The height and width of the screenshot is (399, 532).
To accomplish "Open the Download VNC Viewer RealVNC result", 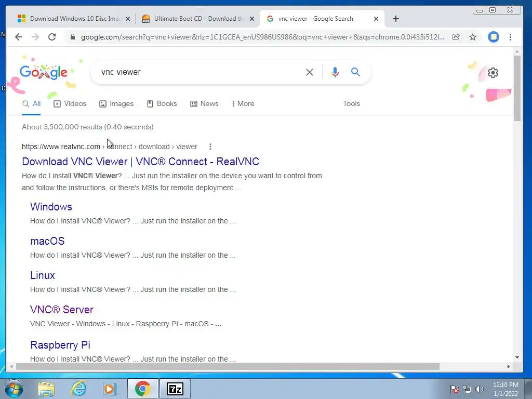I will [140, 162].
